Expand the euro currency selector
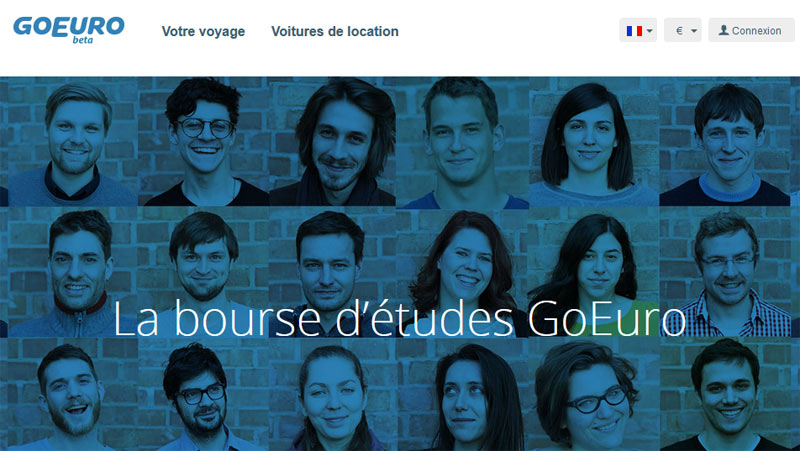The width and height of the screenshot is (800, 451). [683, 31]
